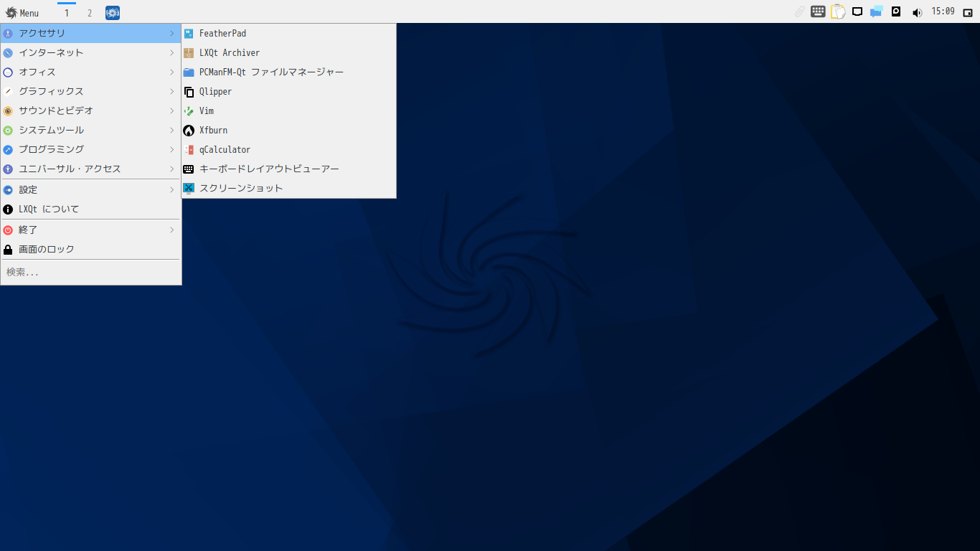Switch to desktop 2 in the pager
Screen dimensions: 980x551
tap(90, 12)
